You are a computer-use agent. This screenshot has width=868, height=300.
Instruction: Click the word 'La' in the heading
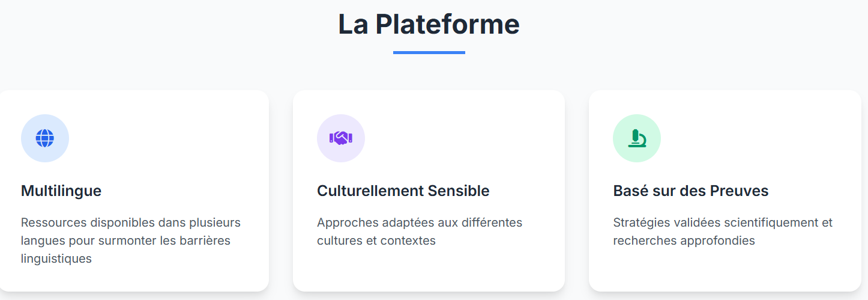point(354,24)
